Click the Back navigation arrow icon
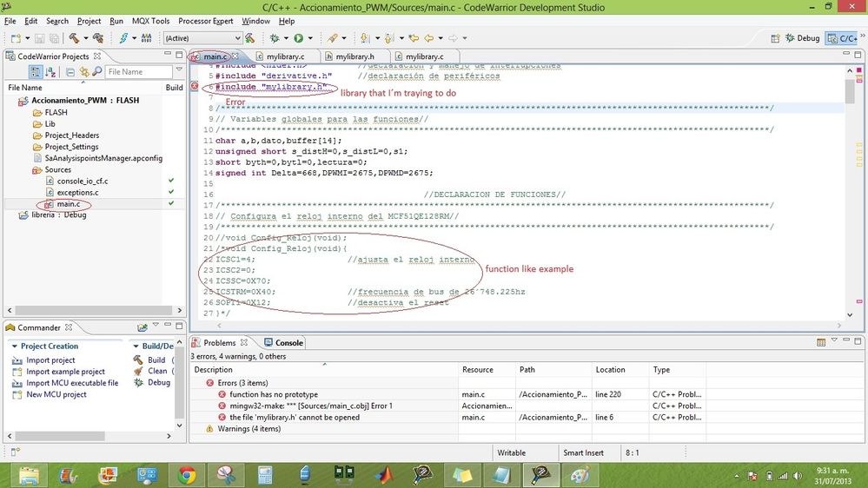This screenshot has height=488, width=868. click(429, 38)
